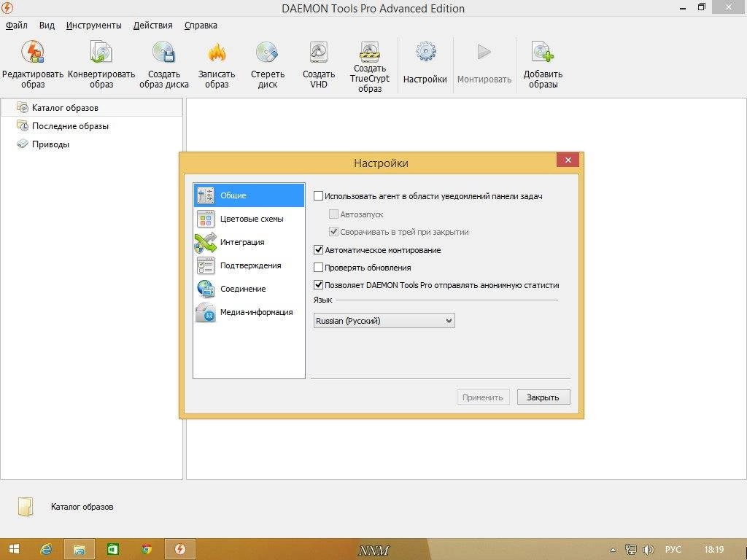Click the DAEMON Tools title bar logo
747x560 pixels.
pos(7,8)
